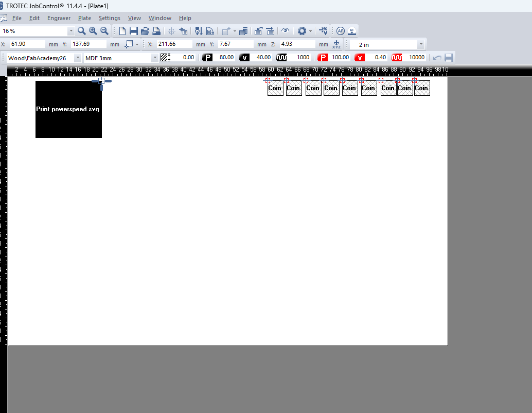Open JobControl options with the gear icon
Screen dimensions: 532x413
301,31
